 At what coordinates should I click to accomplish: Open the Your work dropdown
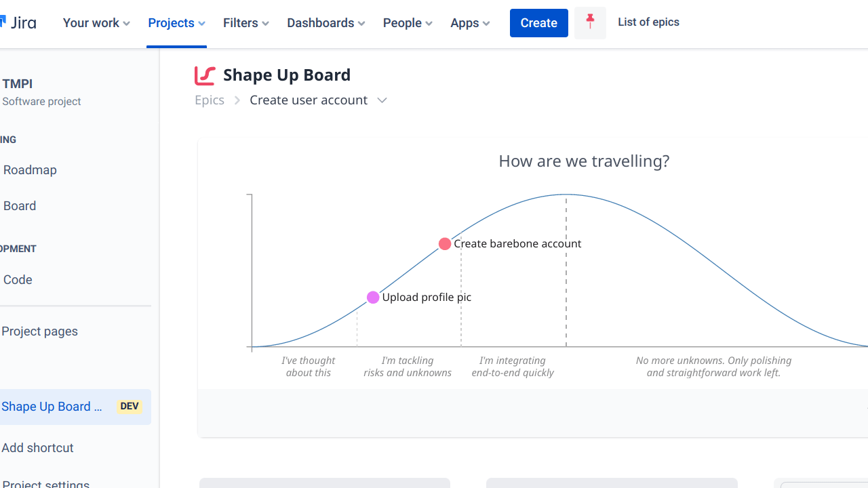[96, 23]
